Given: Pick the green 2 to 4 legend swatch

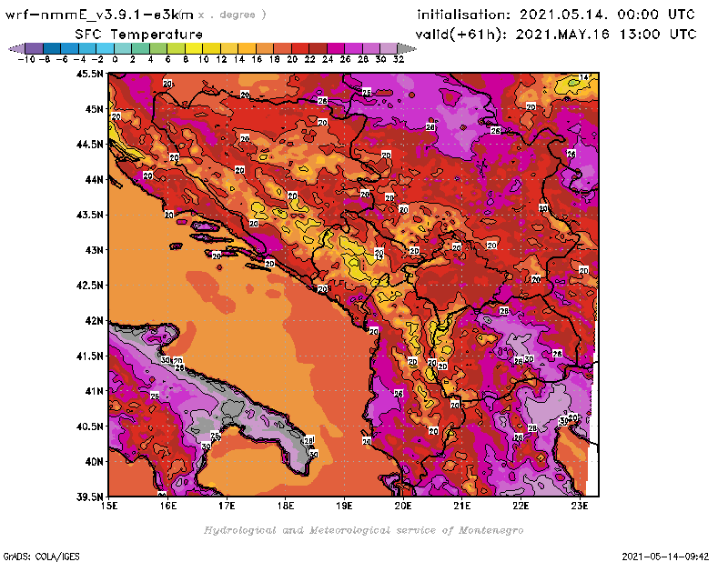Looking at the screenshot, I should coord(140,48).
